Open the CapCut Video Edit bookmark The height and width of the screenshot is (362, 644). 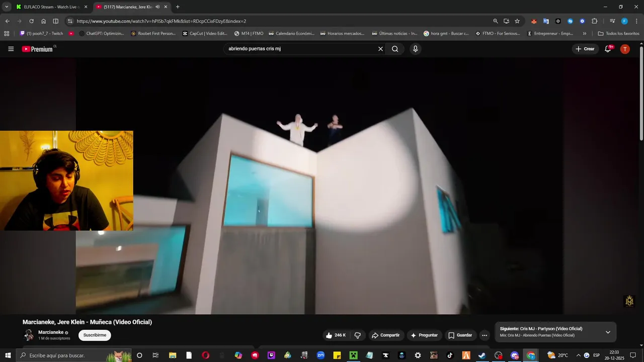(x=205, y=34)
